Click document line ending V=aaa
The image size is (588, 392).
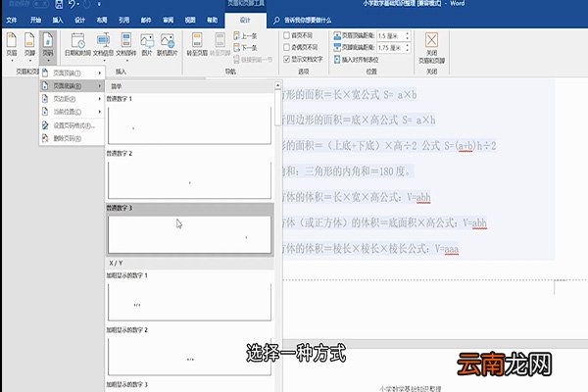[369, 248]
